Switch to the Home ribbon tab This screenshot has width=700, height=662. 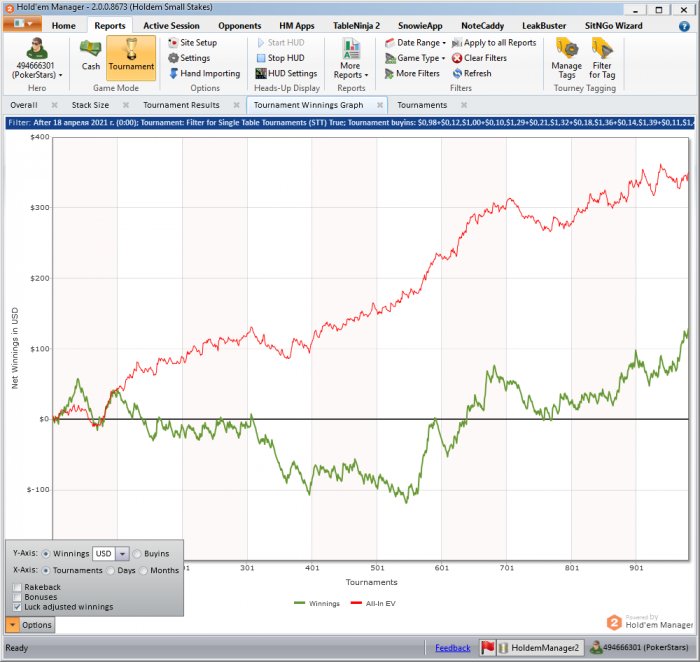pos(63,26)
